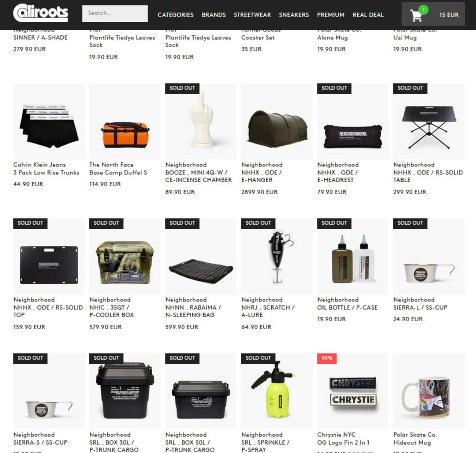Click NHHX . ODE / RS-SOLID TOP title
This screenshot has height=453, width=476.
pyautogui.click(x=48, y=311)
